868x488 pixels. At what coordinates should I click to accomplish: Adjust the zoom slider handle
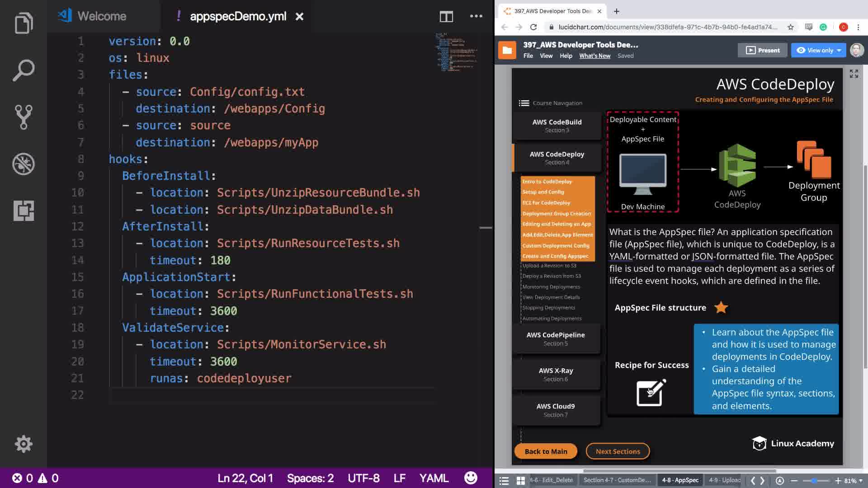click(814, 480)
